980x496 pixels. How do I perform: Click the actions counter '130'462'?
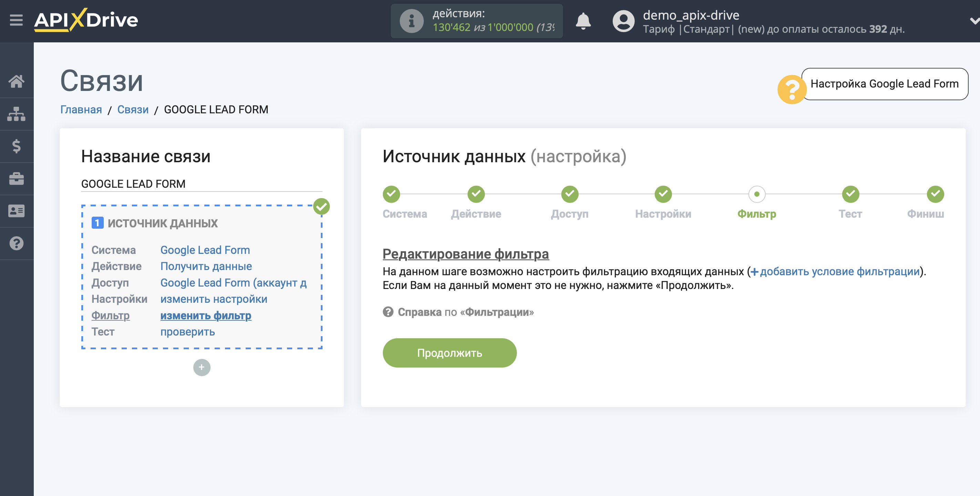[x=451, y=28]
